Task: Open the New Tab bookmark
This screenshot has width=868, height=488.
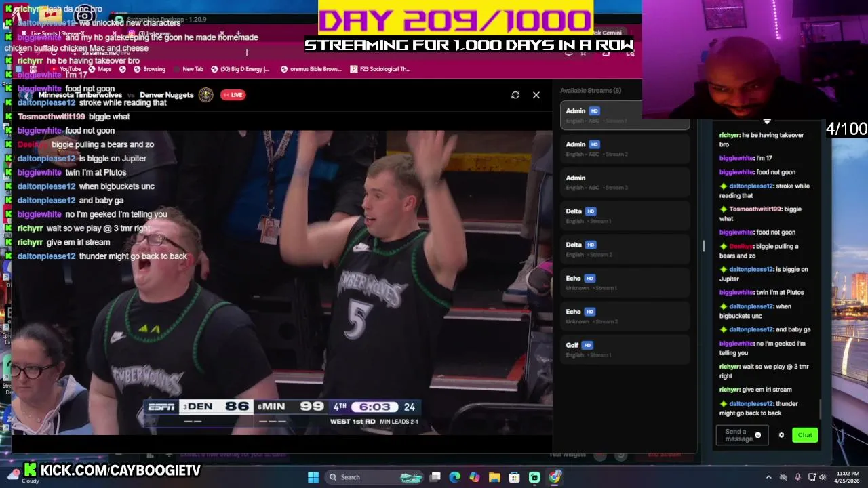Action: click(x=188, y=69)
